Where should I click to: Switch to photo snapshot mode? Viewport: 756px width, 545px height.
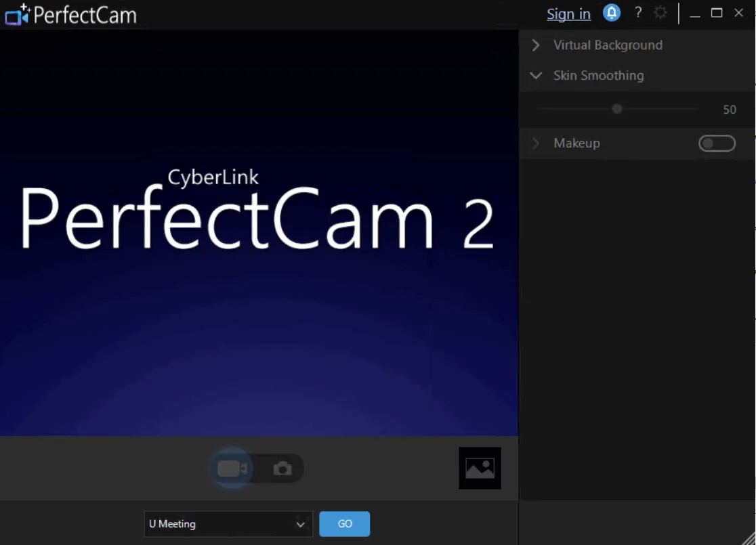coord(282,468)
